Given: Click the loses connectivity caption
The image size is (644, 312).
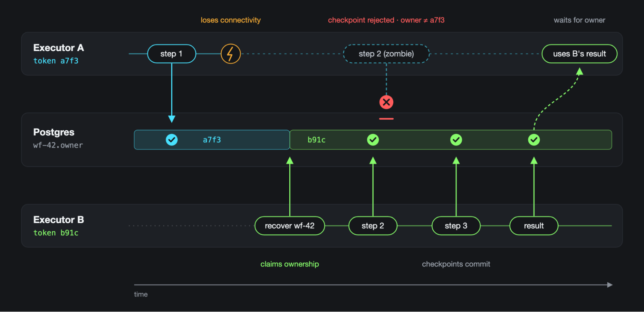Looking at the screenshot, I should point(231,20).
